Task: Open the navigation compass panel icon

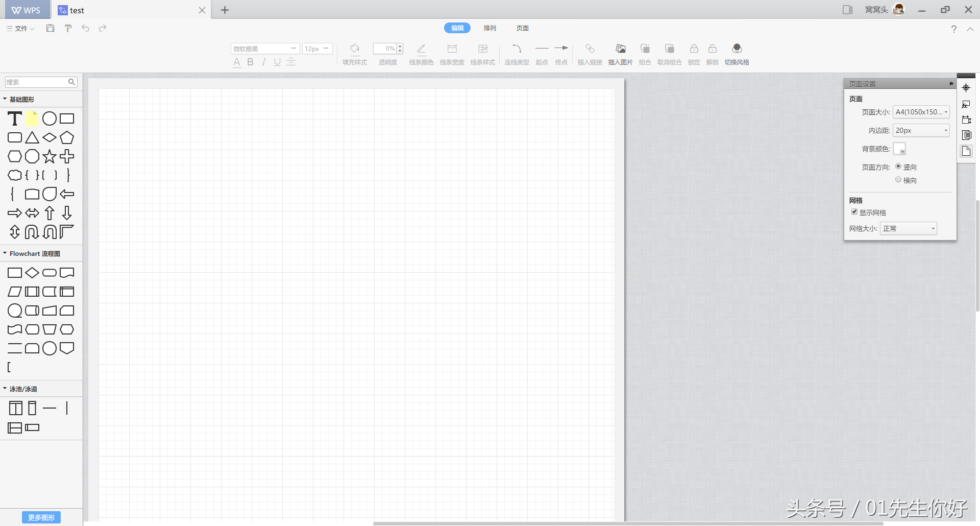Action: pyautogui.click(x=966, y=88)
